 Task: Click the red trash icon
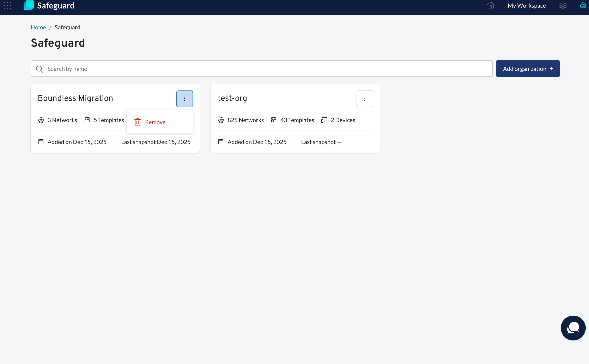[x=137, y=122]
